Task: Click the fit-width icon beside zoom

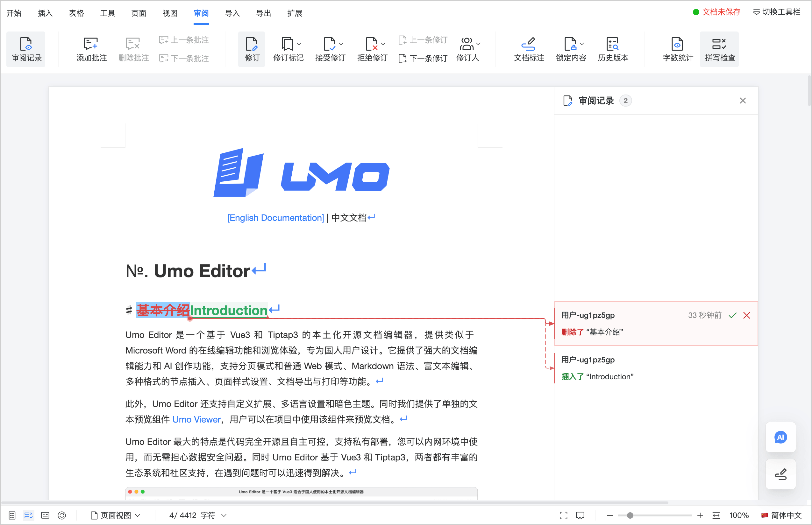Action: click(x=716, y=515)
